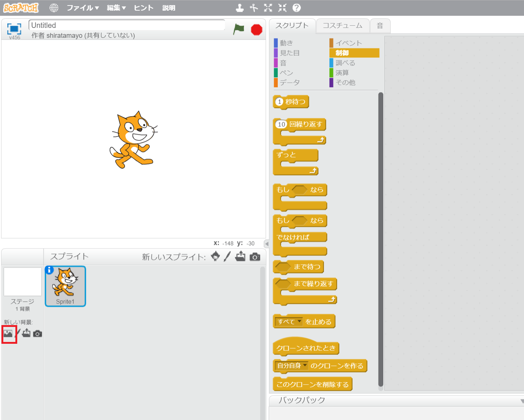This screenshot has width=524, height=420.
Task: Select the ペン block category
Action: pos(286,73)
